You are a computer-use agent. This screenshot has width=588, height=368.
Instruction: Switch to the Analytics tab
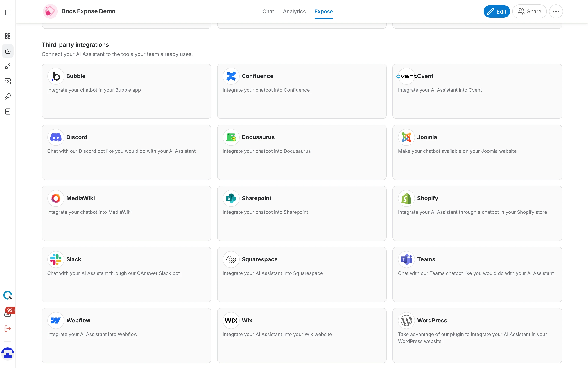(x=294, y=11)
